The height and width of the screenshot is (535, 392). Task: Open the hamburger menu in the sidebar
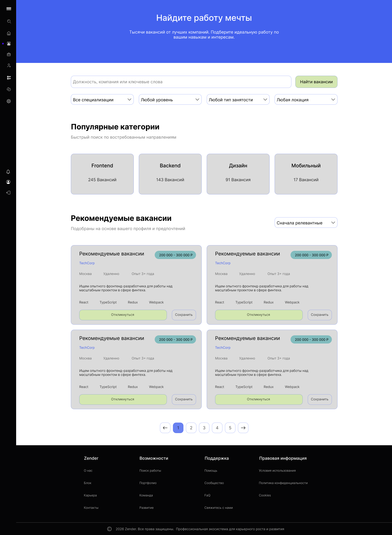click(x=9, y=9)
